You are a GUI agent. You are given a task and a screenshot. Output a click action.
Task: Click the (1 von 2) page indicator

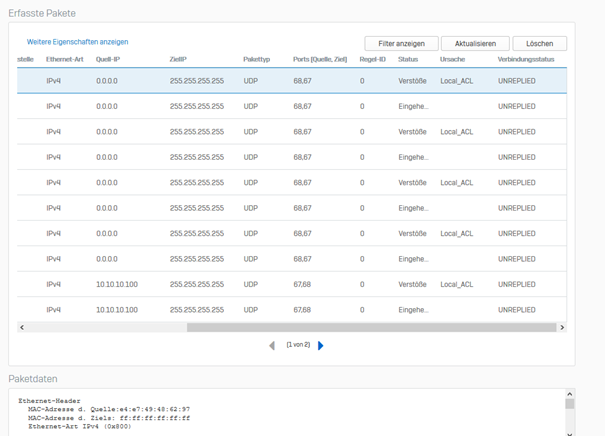point(298,345)
